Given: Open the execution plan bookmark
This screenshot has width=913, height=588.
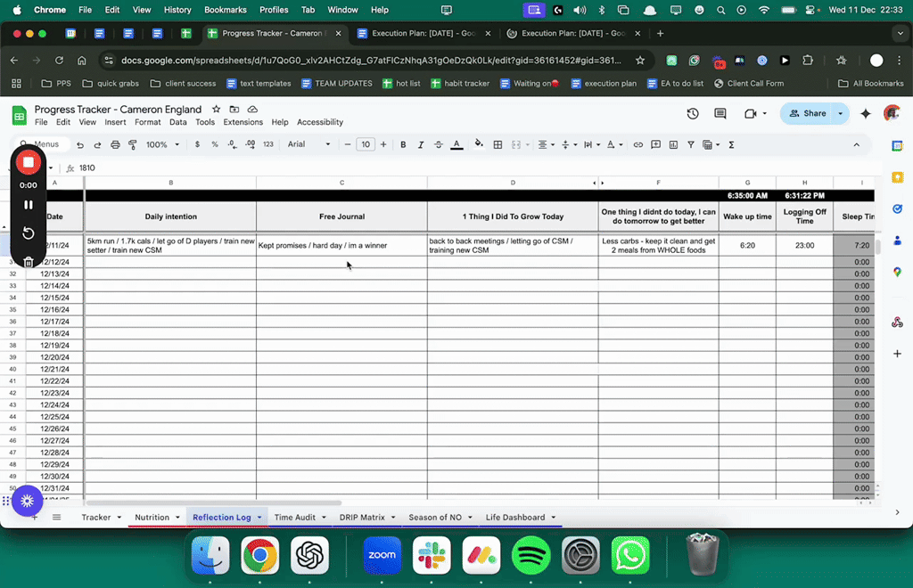Looking at the screenshot, I should (604, 83).
